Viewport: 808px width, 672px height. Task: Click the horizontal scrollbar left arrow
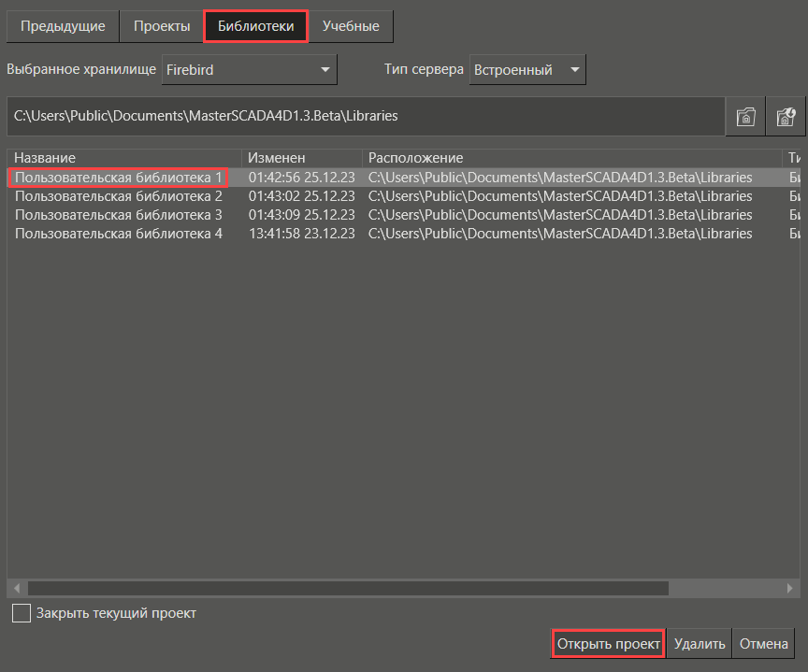17,589
